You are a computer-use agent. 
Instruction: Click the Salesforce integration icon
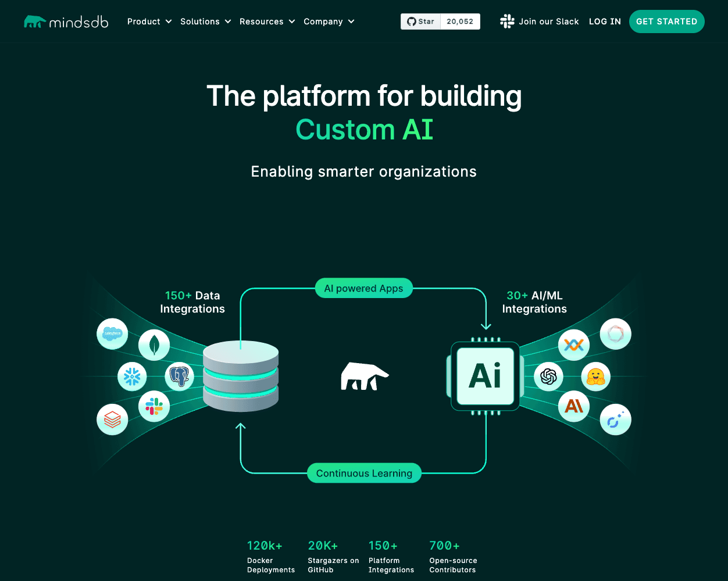point(112,333)
